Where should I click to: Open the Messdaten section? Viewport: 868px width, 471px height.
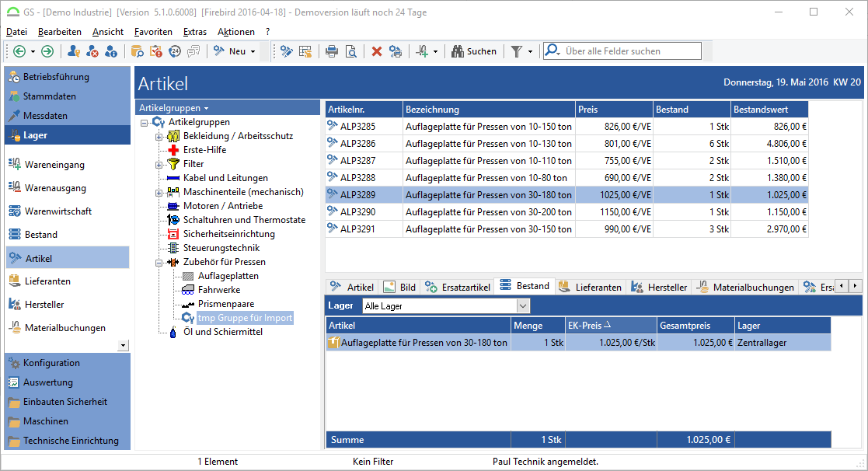68,116
